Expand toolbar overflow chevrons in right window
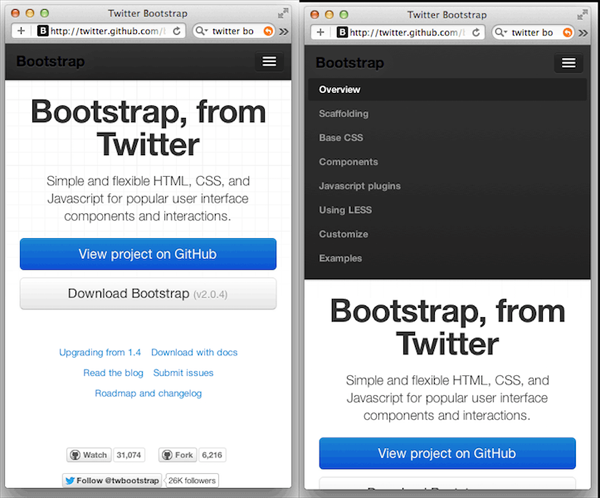The height and width of the screenshot is (498, 600). pos(583,33)
